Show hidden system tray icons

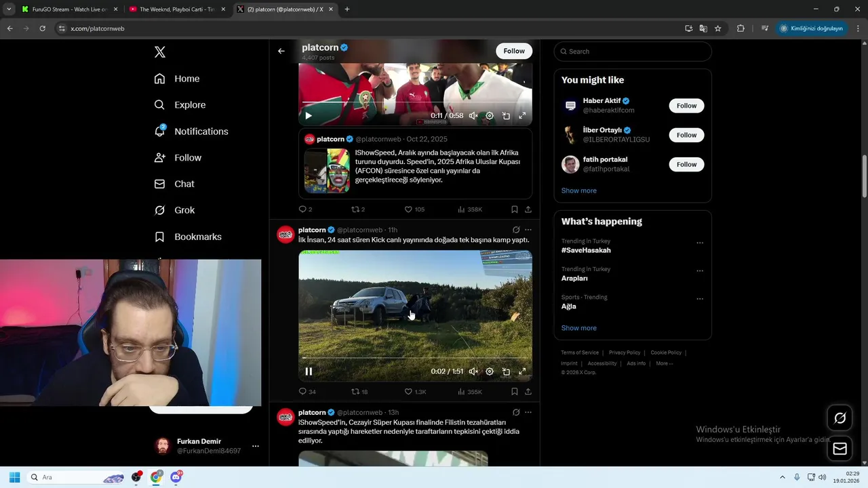(x=782, y=477)
